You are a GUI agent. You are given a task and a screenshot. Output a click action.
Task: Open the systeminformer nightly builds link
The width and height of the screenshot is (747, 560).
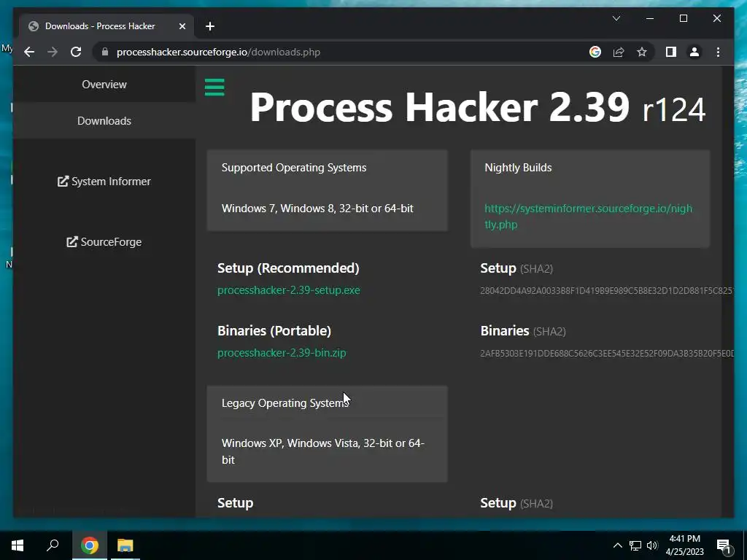pyautogui.click(x=589, y=216)
